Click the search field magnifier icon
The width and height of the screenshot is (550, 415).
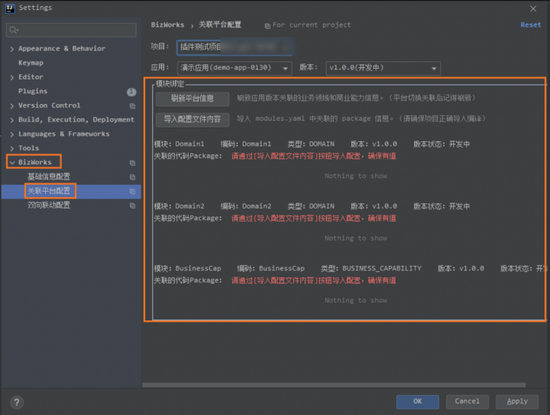pos(14,30)
